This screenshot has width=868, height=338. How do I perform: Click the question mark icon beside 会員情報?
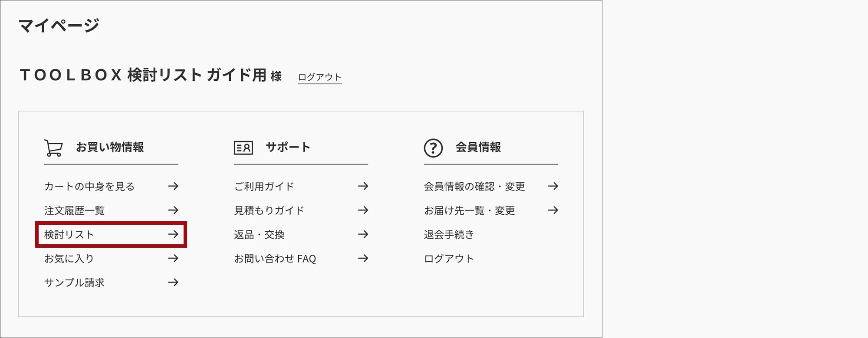pos(433,148)
